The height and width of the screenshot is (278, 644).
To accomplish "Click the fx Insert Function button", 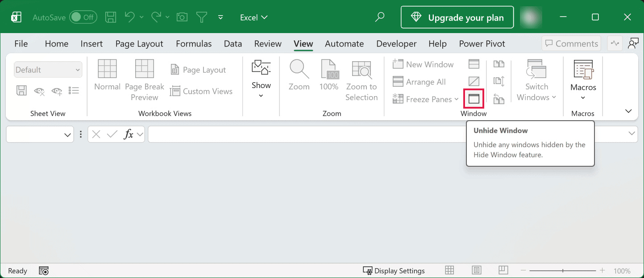I will pyautogui.click(x=129, y=134).
